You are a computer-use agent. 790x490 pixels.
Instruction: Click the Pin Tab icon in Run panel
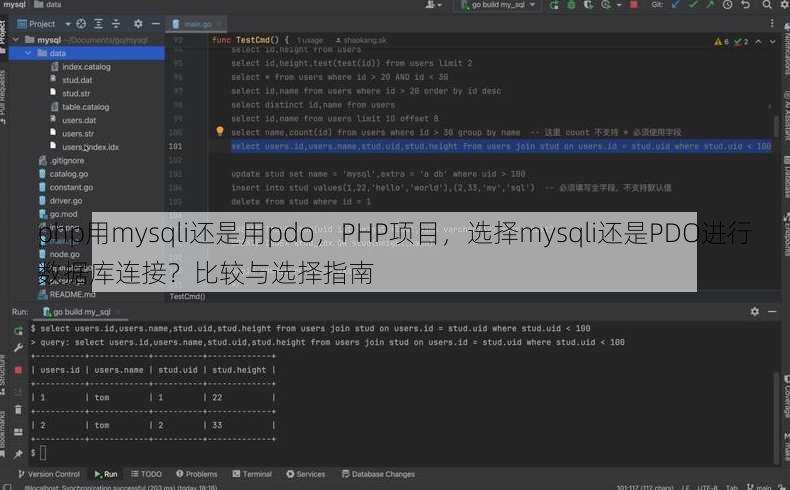19,454
